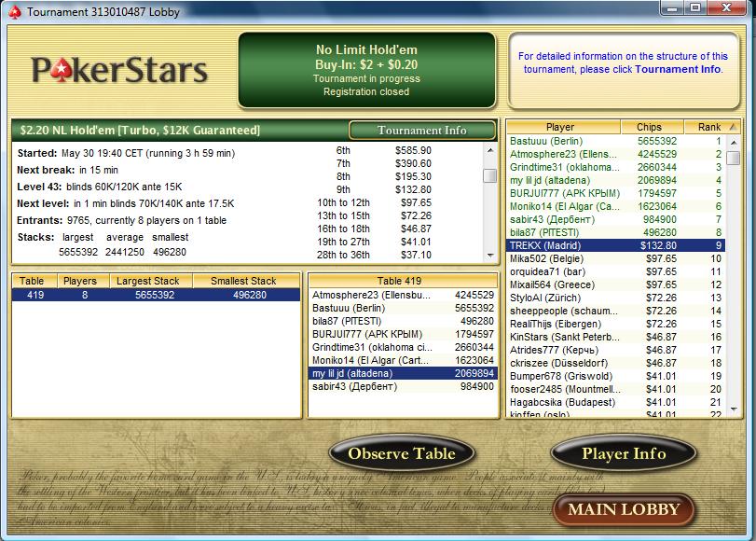Select orquidea71 (bar) in ranking list

click(615, 271)
